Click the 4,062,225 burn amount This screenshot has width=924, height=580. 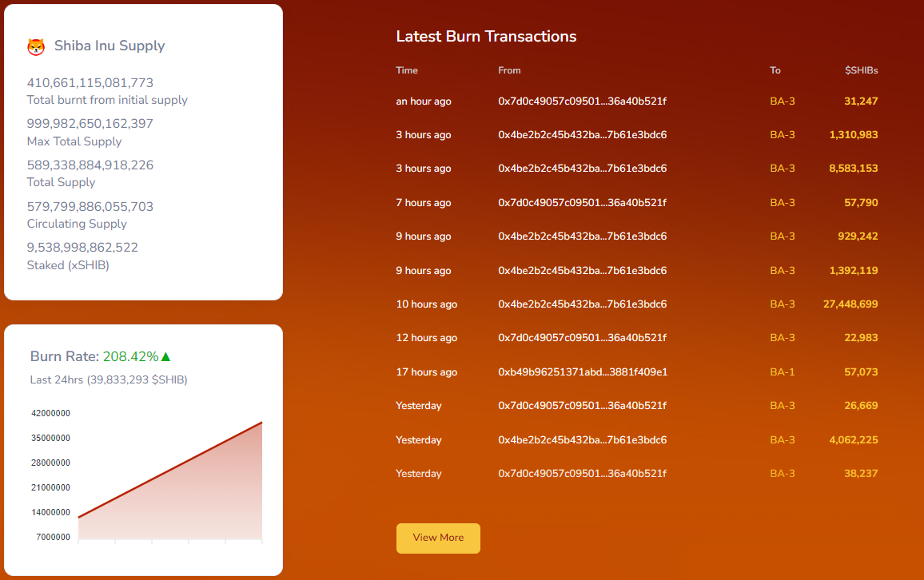point(854,440)
